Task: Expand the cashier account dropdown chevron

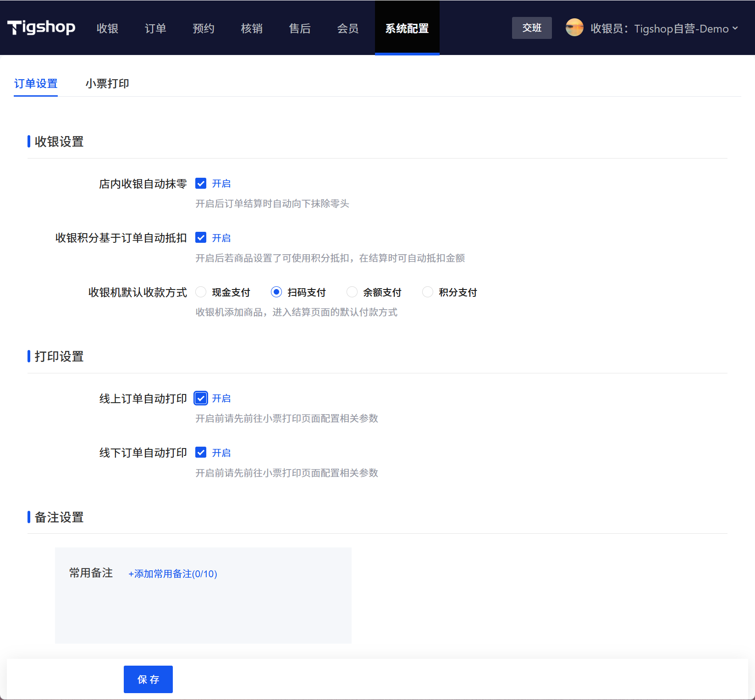Action: tap(735, 28)
